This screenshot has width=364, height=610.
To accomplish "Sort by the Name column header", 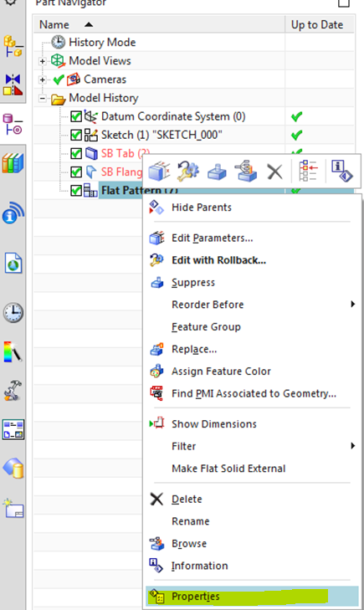I will [x=159, y=24].
